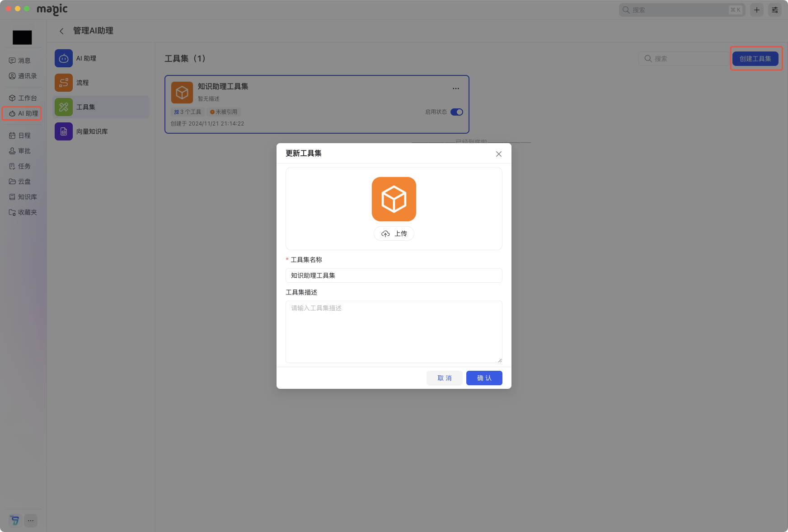Open the bottom-left more dots button
The image size is (788, 532).
coord(31,521)
